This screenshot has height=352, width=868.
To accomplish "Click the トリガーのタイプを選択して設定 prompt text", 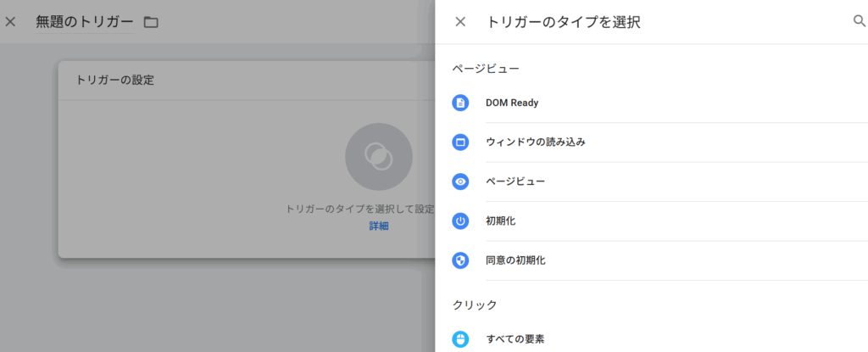I will (x=359, y=209).
